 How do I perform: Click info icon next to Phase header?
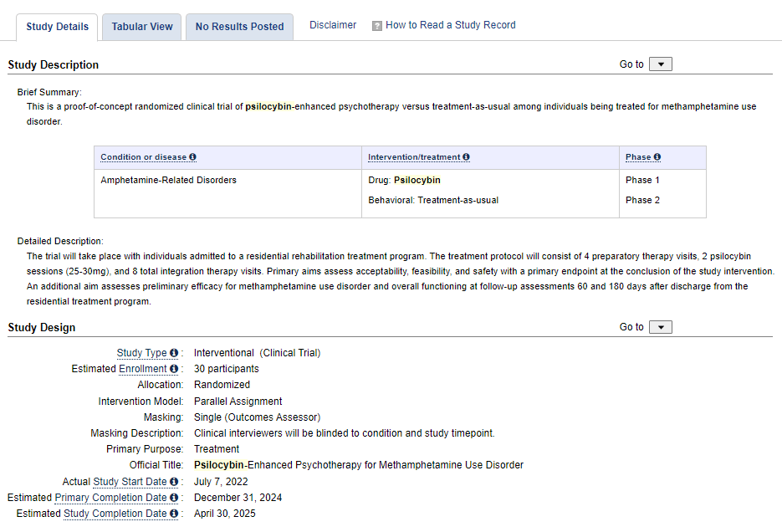[x=657, y=157]
